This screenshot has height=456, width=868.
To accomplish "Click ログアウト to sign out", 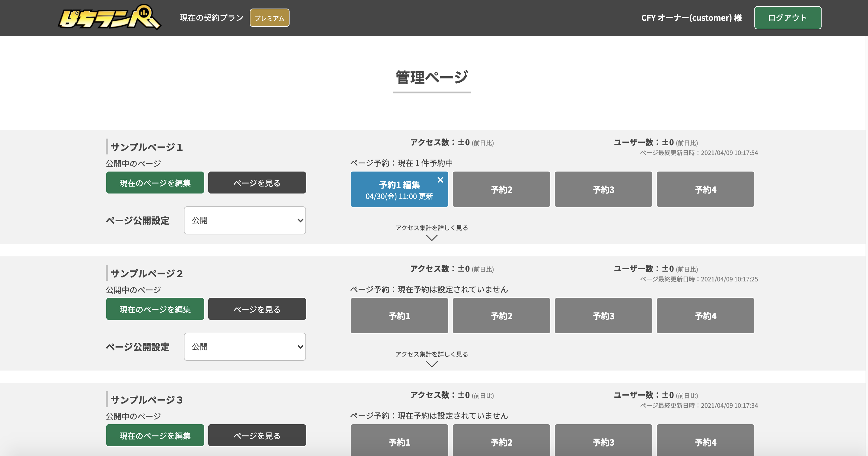I will click(787, 17).
